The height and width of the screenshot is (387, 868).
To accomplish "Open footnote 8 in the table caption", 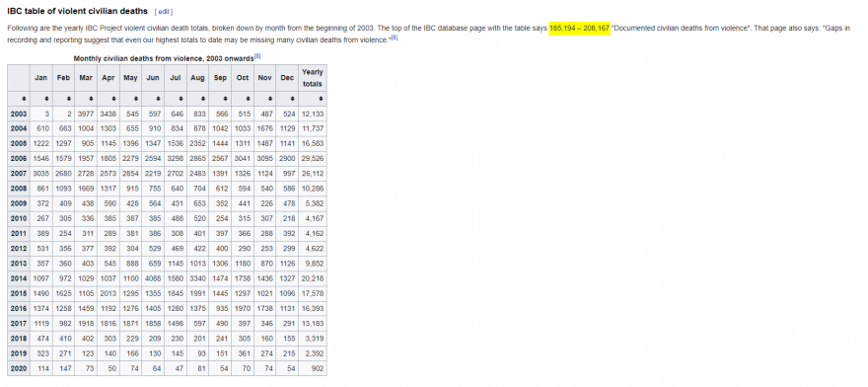I will tap(256, 55).
